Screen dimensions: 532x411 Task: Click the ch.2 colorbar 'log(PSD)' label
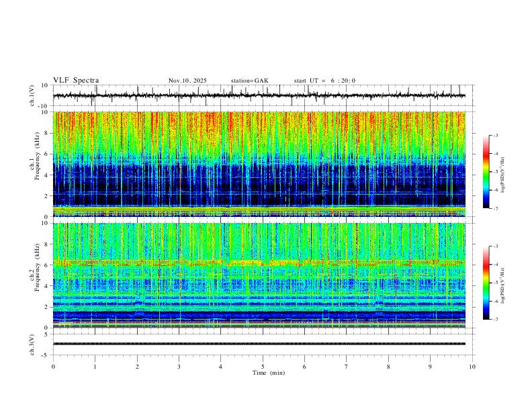(503, 285)
